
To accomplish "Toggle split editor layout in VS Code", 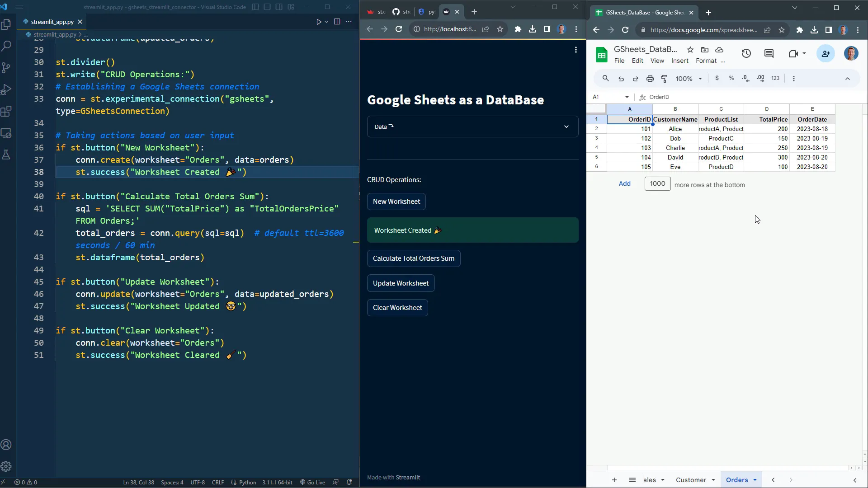I will (337, 22).
